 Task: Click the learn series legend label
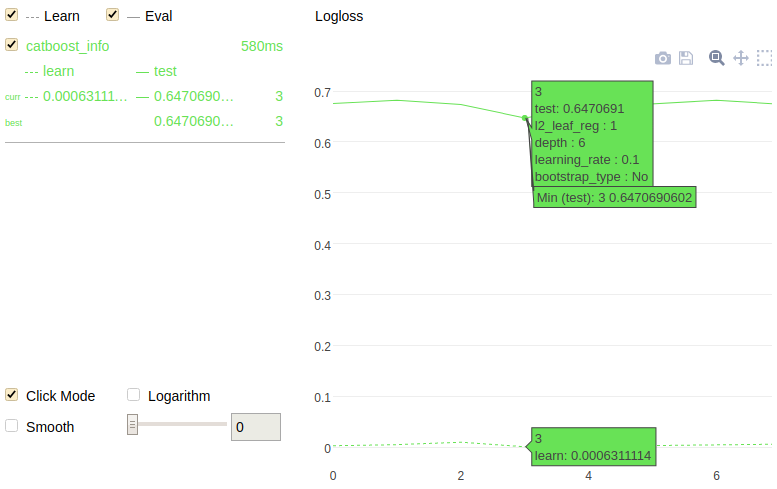coord(58,71)
